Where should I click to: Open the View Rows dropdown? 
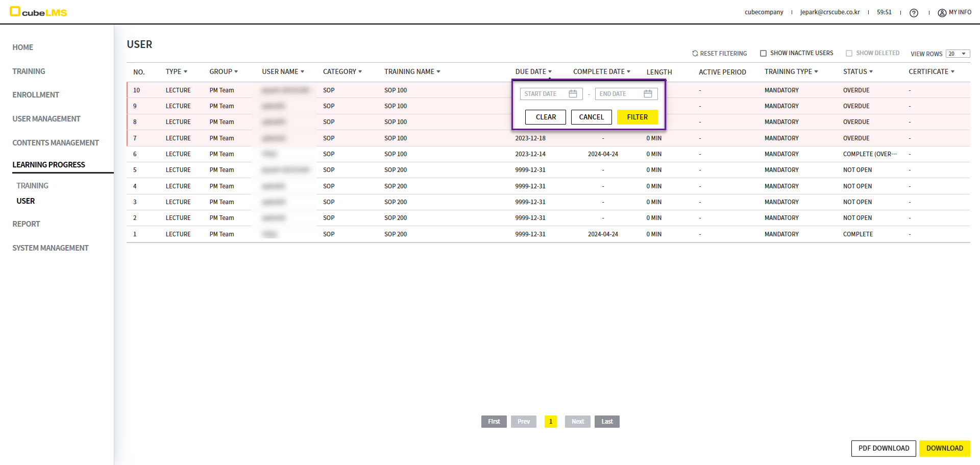click(958, 54)
